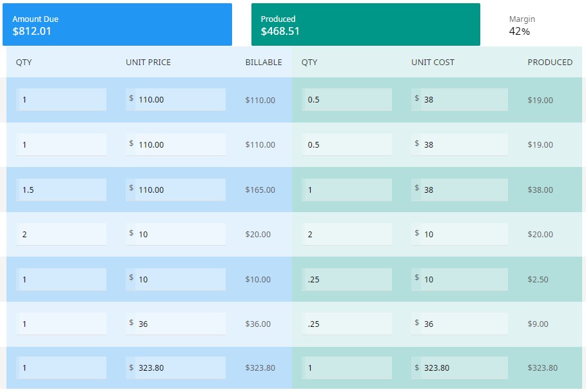Click the UNIT PRICE column header
This screenshot has width=586, height=392.
[x=148, y=63]
